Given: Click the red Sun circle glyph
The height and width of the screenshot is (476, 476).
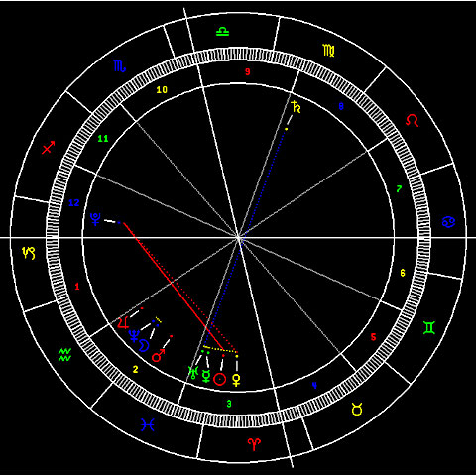Looking at the screenshot, I should pos(220,379).
